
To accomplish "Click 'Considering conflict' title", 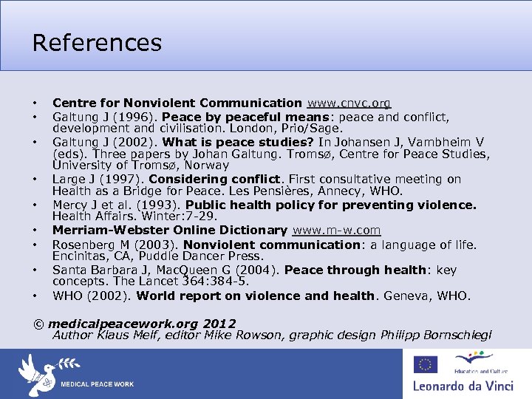I will click(214, 179).
